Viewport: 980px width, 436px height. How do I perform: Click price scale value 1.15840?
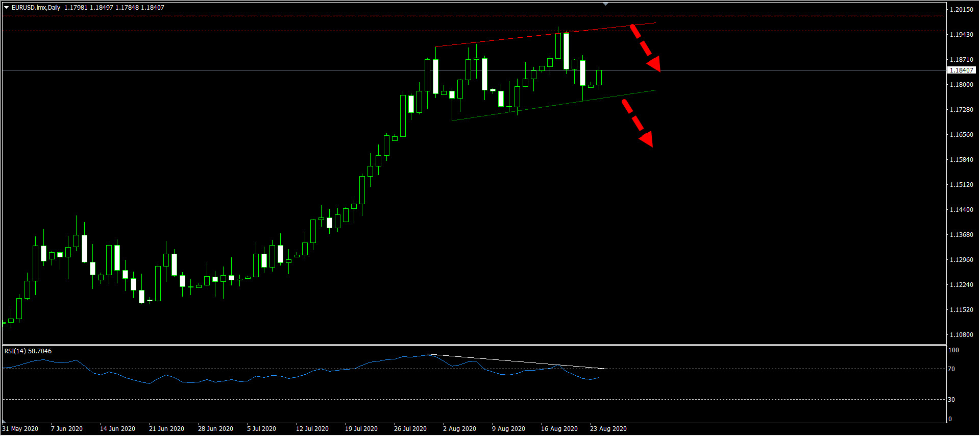[x=962, y=160]
